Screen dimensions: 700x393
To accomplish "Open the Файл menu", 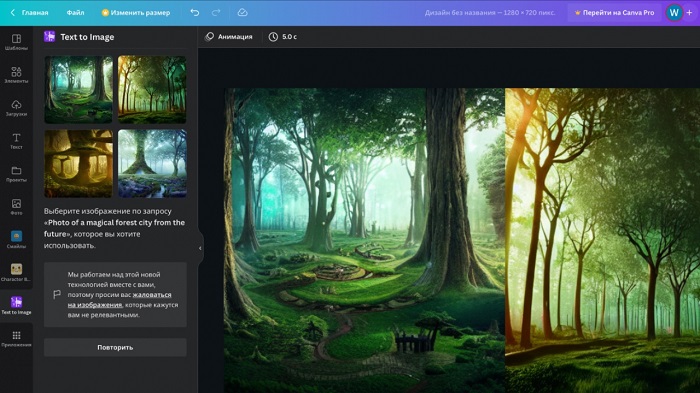I will click(x=75, y=13).
